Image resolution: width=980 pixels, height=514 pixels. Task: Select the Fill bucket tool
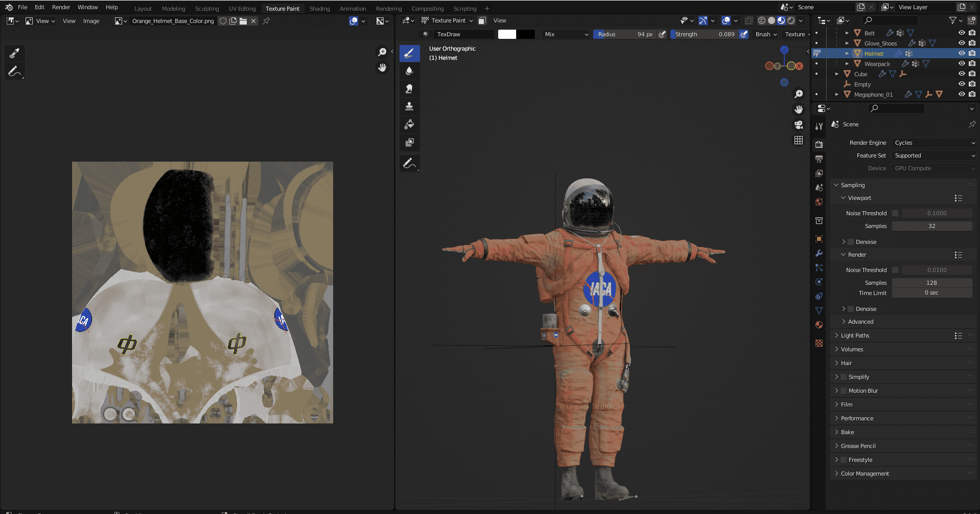coord(409,124)
